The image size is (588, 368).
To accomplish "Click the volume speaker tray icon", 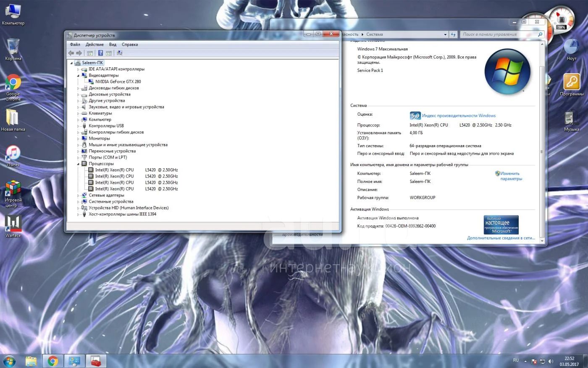I will [551, 361].
